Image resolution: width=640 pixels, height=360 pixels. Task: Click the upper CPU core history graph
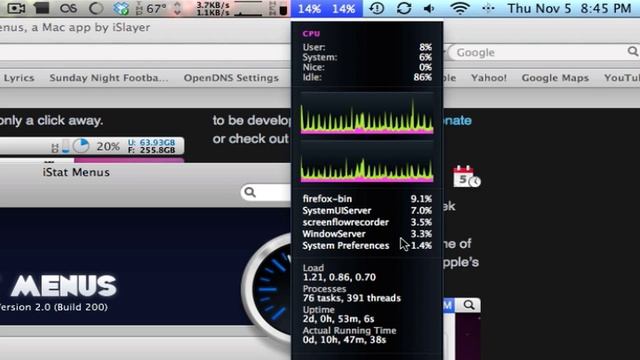click(x=367, y=114)
